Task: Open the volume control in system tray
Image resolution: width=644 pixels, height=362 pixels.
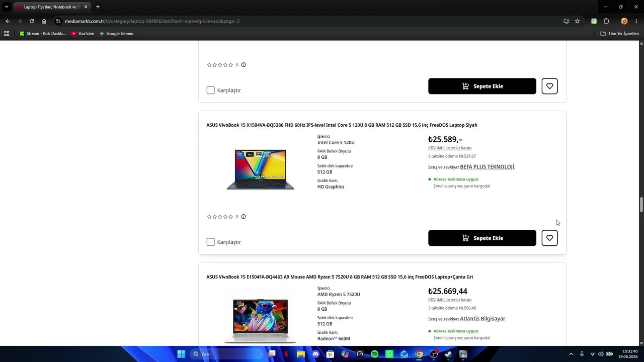Action: (600, 354)
